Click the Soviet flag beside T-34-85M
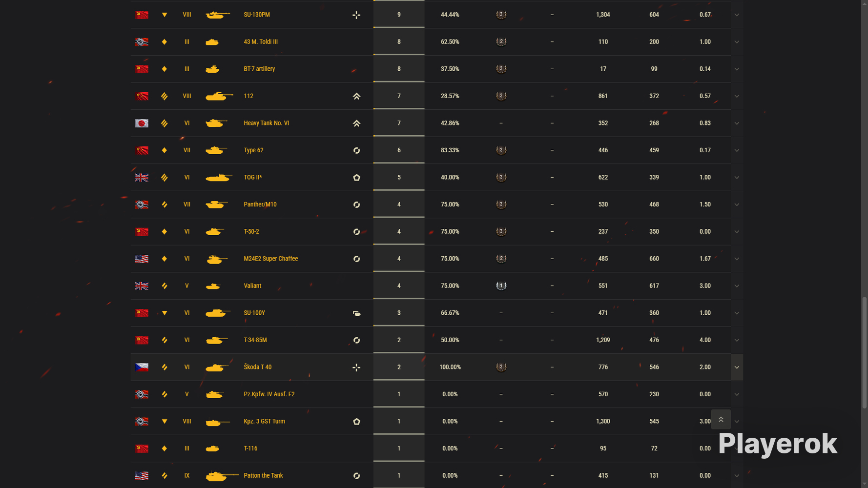 [x=142, y=340]
